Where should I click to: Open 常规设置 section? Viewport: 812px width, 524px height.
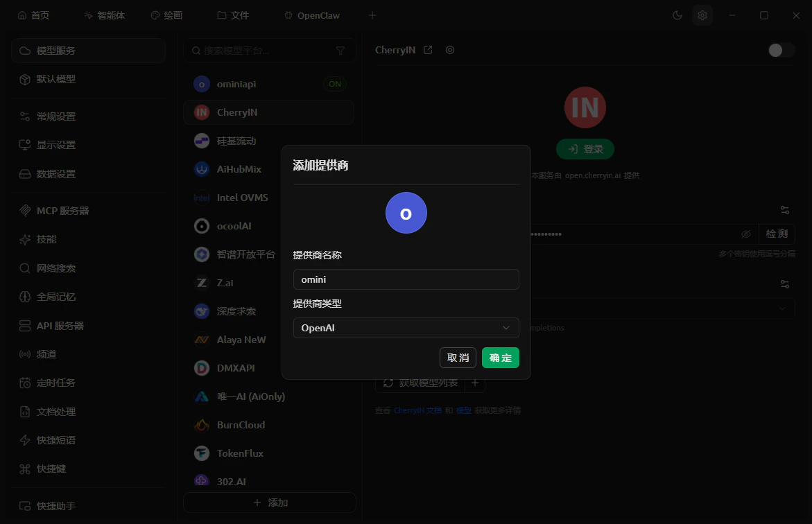[89, 116]
